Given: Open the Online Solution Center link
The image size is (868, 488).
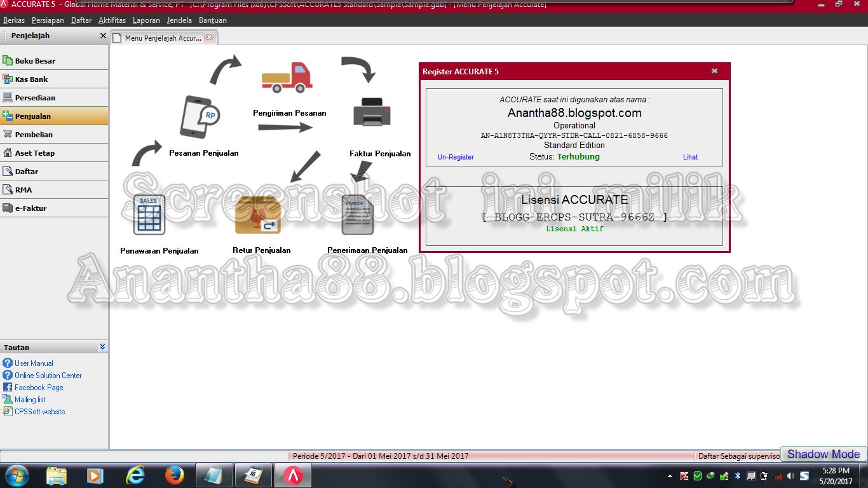Looking at the screenshot, I should pos(48,376).
